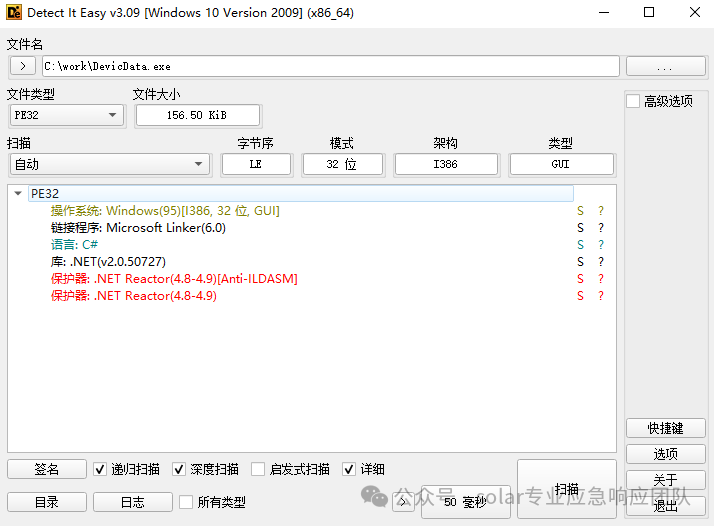Click the 50 毫秒 scan time button
The height and width of the screenshot is (526, 714).
[465, 502]
